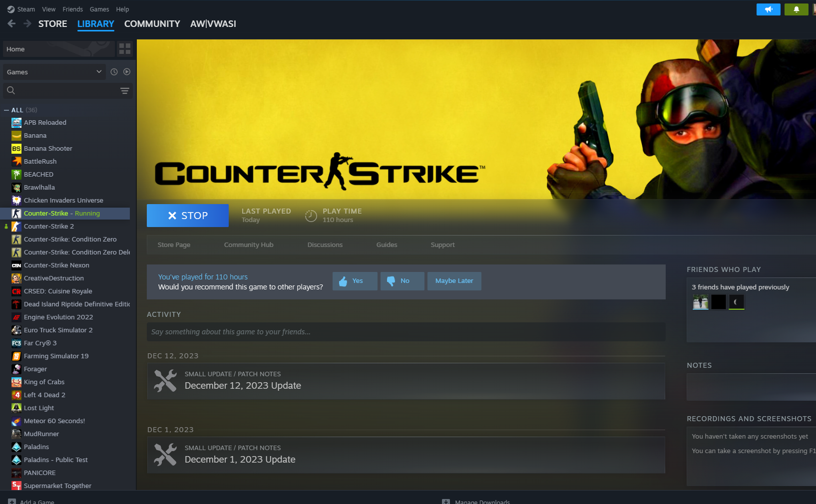Open the AW|VWASI profile menu
The width and height of the screenshot is (816, 504).
point(213,24)
